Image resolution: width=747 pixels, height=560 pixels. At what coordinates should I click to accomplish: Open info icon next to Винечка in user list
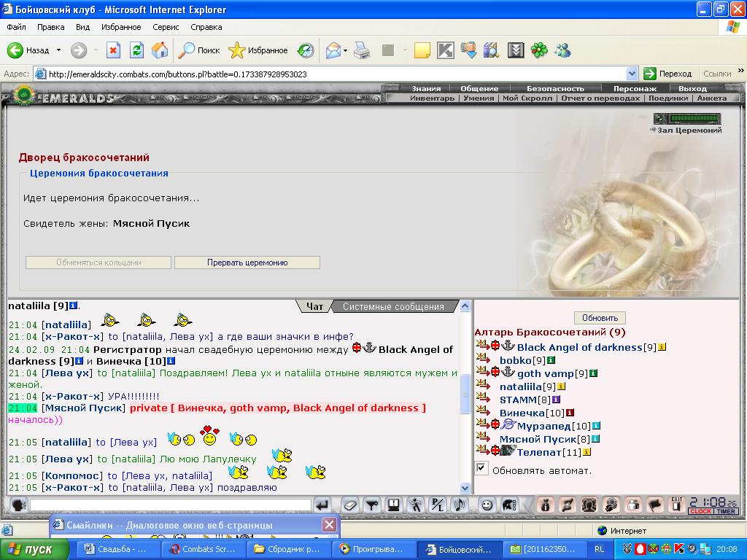[570, 413]
